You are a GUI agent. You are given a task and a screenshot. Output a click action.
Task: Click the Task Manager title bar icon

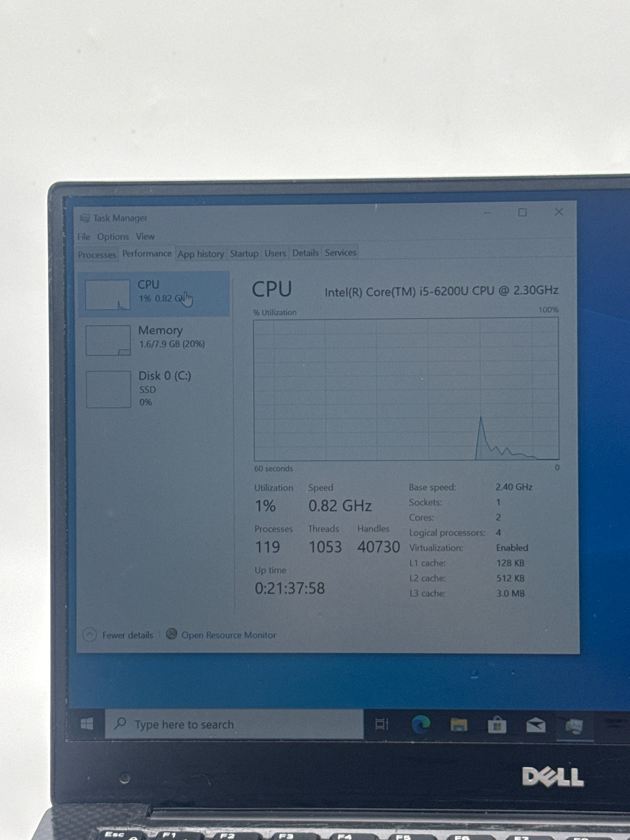pyautogui.click(x=85, y=218)
